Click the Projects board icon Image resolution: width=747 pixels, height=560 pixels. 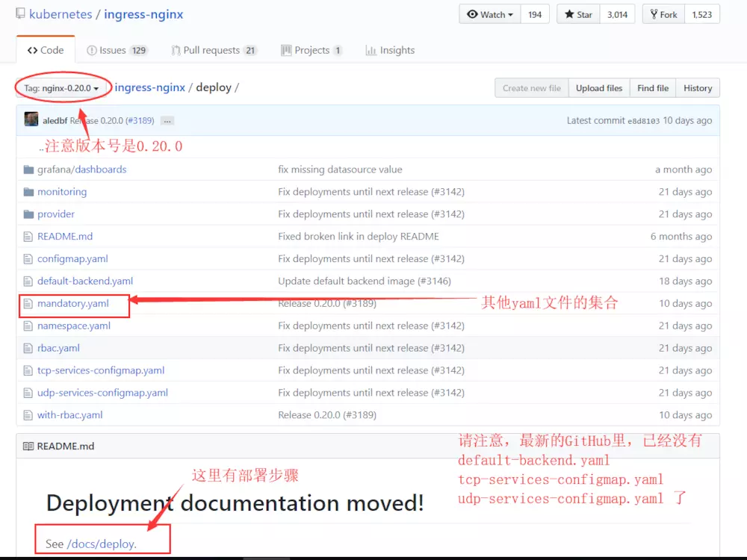point(286,50)
